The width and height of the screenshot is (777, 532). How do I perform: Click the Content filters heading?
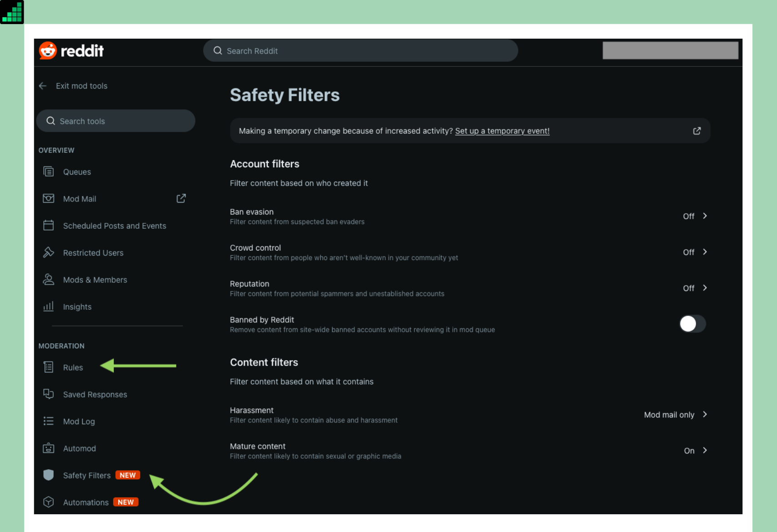[264, 362]
